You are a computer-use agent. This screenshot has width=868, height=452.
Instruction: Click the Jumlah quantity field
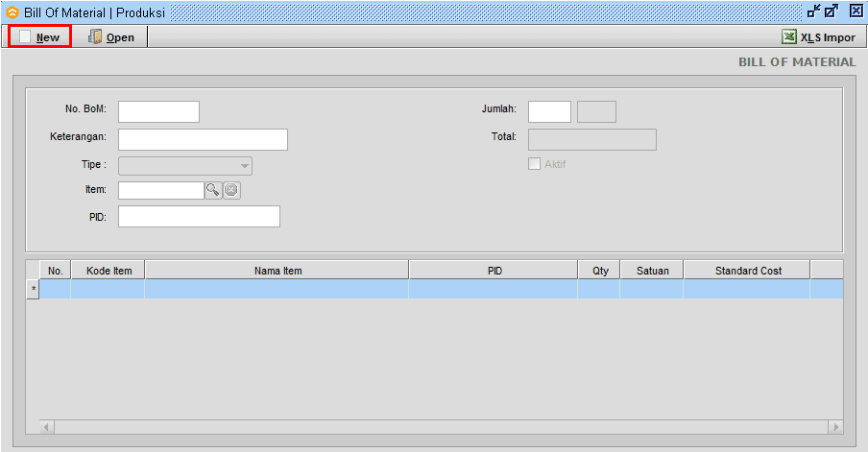click(x=549, y=111)
